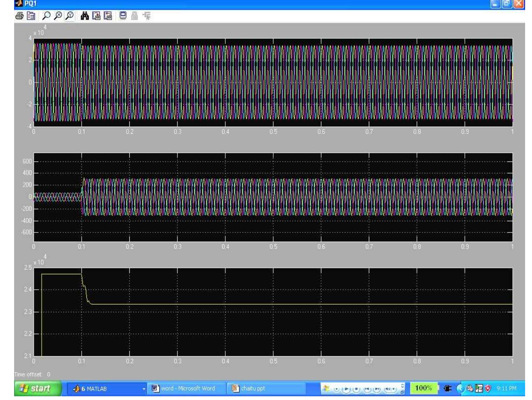Screen dimensions: 532x400
Task: Autoscale the scope axes with binoculars icon
Action: (85, 16)
